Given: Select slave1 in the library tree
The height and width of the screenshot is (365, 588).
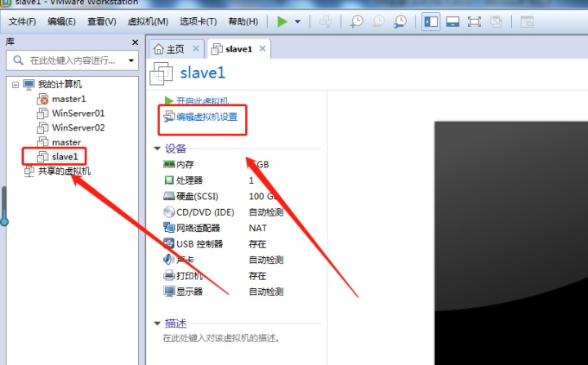Looking at the screenshot, I should pyautogui.click(x=65, y=157).
